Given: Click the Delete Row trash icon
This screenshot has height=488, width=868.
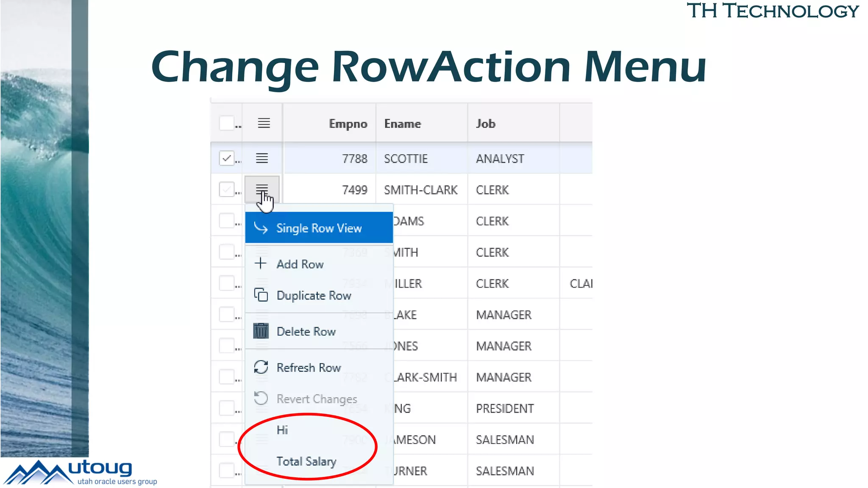Looking at the screenshot, I should (261, 330).
